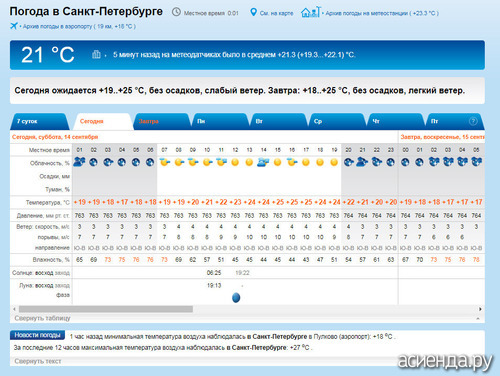Click the cloudiness icon for hour 03 today
This screenshot has width=500, height=376.
pos(108,162)
